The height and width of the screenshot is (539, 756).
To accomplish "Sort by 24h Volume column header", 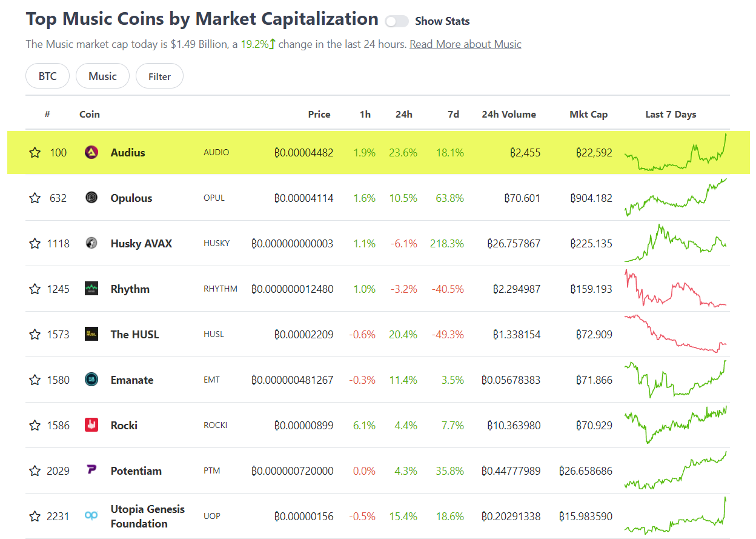I will 509,114.
